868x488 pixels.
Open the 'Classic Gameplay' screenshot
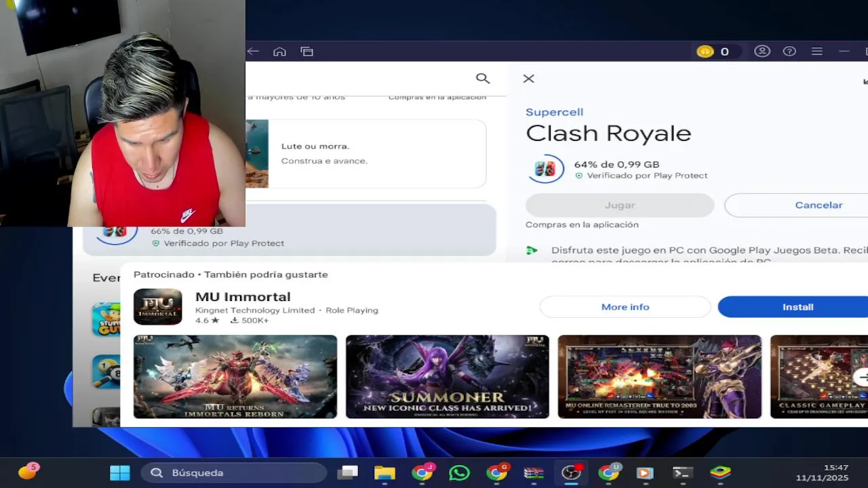[819, 377]
